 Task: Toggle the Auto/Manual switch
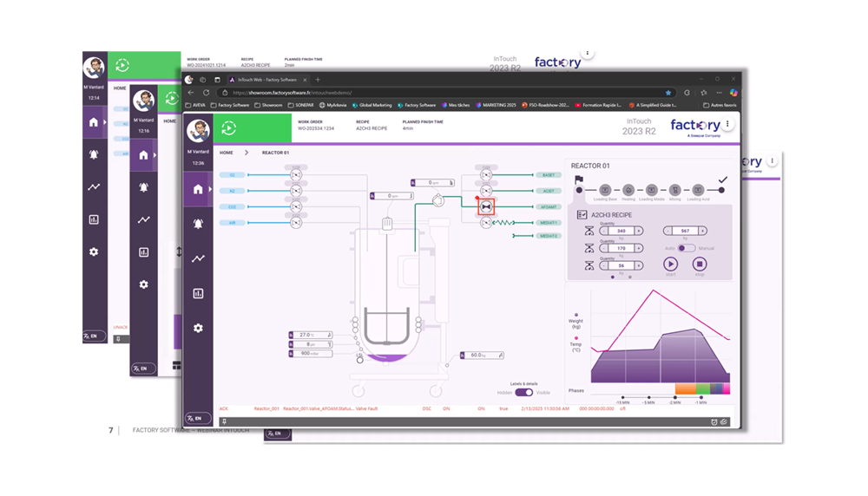pyautogui.click(x=687, y=248)
